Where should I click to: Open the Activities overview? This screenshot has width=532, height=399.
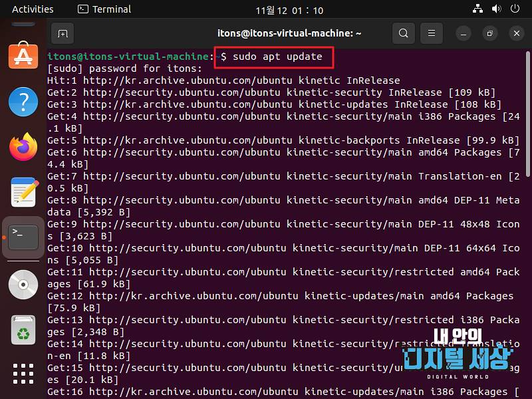(33, 9)
